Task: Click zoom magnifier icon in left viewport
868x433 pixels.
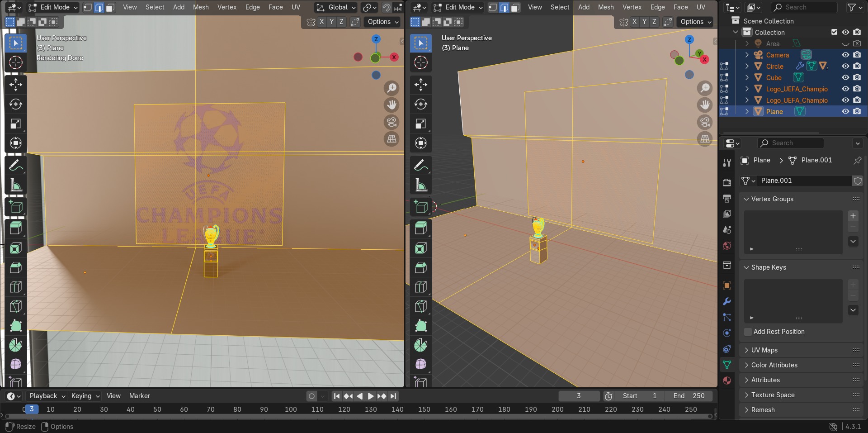Action: tap(392, 88)
